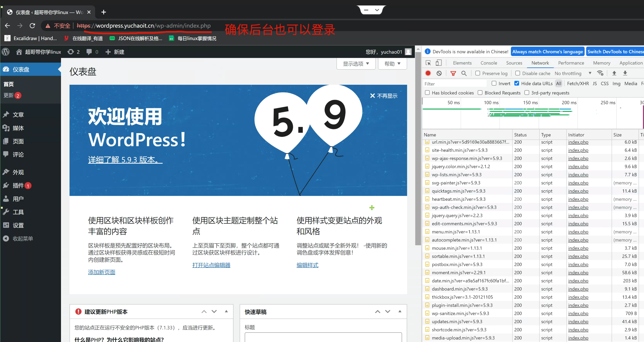
Task: Select the inspect element cursor icon
Action: click(x=428, y=63)
